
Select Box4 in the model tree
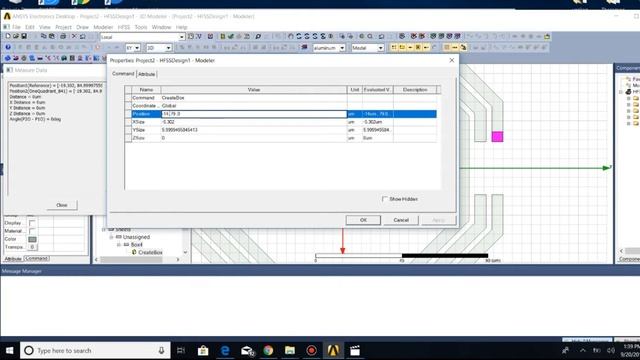[136, 244]
